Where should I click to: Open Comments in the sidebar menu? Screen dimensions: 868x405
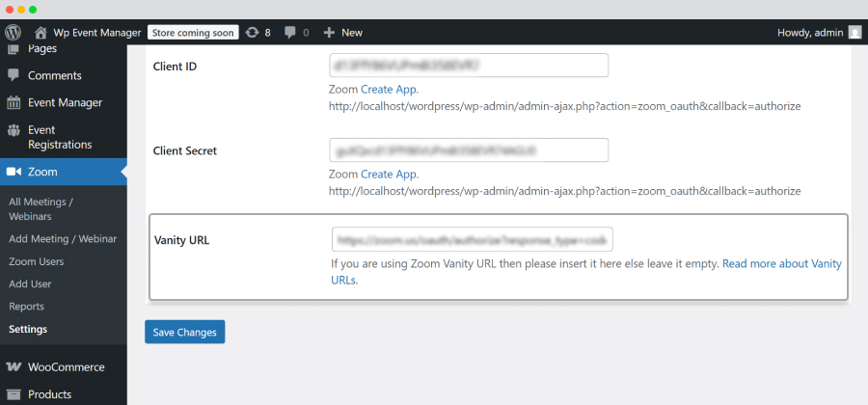55,75
